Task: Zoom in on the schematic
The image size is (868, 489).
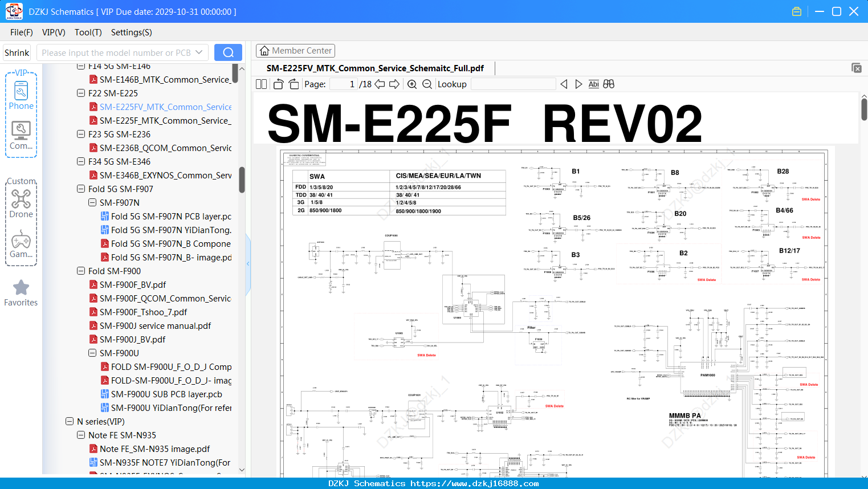Action: (x=412, y=84)
